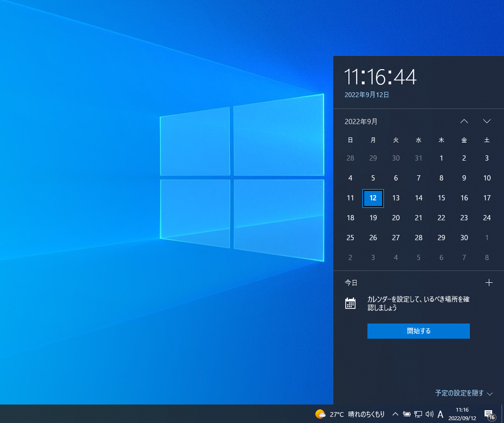Show hidden system tray icons

point(395,414)
